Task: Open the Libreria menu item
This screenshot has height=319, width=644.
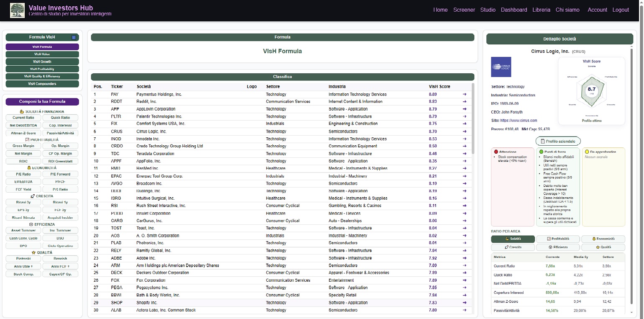Action: tap(542, 10)
